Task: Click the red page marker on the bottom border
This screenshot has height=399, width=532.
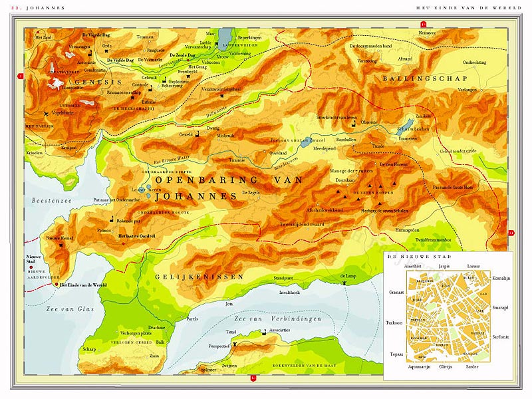Action: [x=253, y=378]
